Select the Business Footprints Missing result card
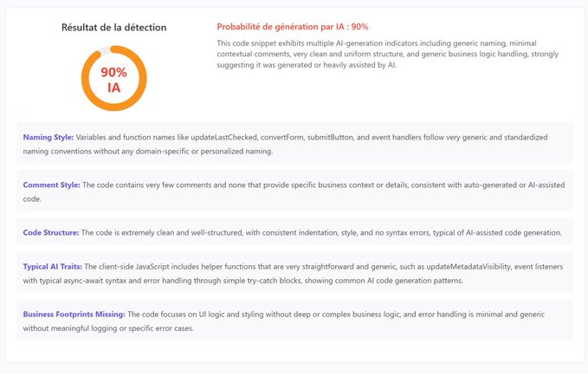 tap(294, 320)
